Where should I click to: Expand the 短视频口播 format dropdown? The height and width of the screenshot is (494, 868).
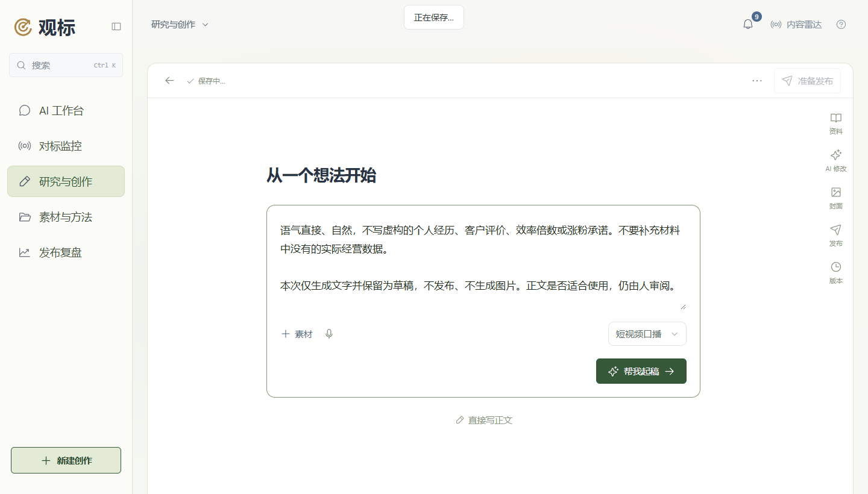(647, 334)
